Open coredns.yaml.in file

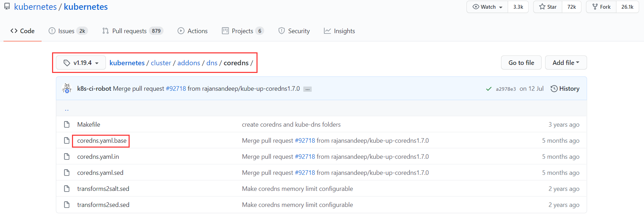pos(98,157)
